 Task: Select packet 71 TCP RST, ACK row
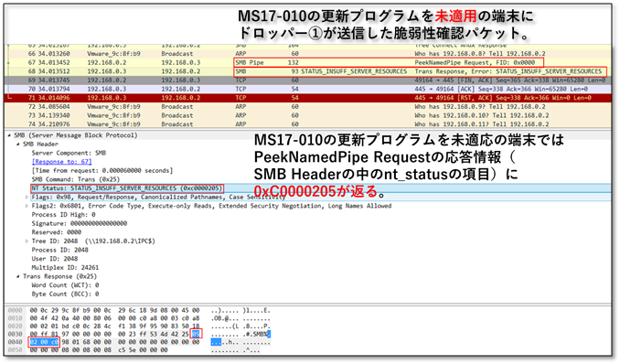point(307,98)
